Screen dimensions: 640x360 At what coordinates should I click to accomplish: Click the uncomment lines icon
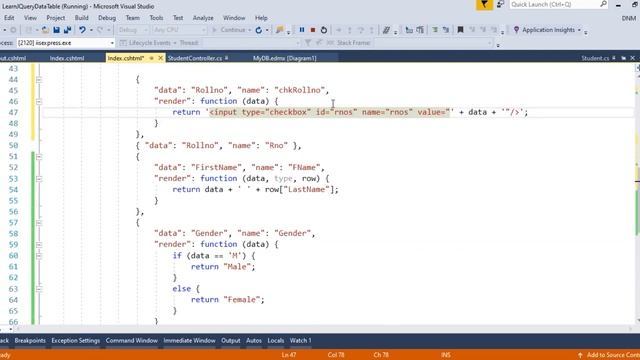click(x=446, y=30)
